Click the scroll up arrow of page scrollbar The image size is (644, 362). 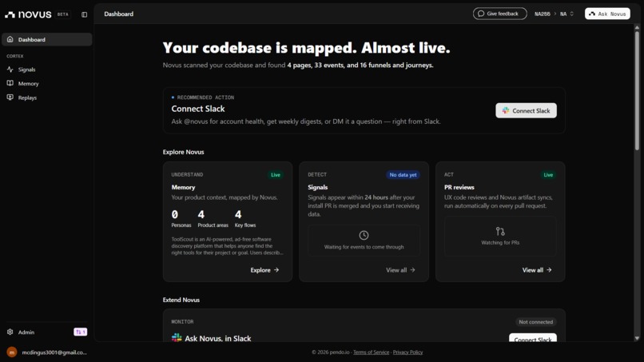tap(637, 27)
